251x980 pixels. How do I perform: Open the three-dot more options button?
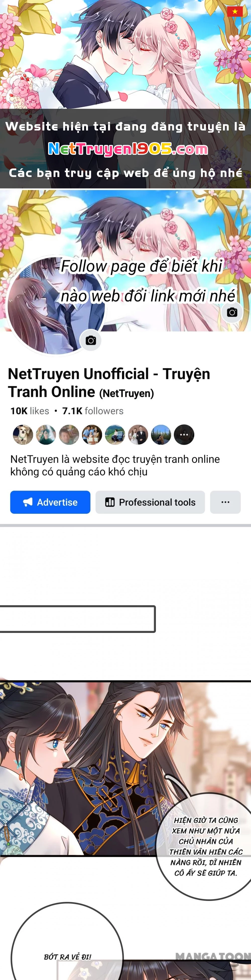coord(225,502)
